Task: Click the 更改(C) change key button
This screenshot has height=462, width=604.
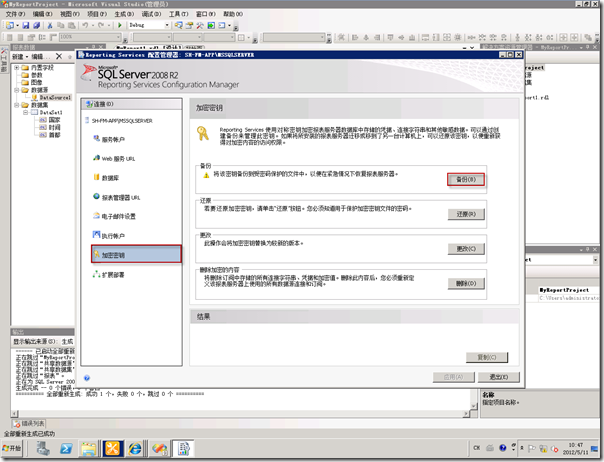Action: pos(466,249)
